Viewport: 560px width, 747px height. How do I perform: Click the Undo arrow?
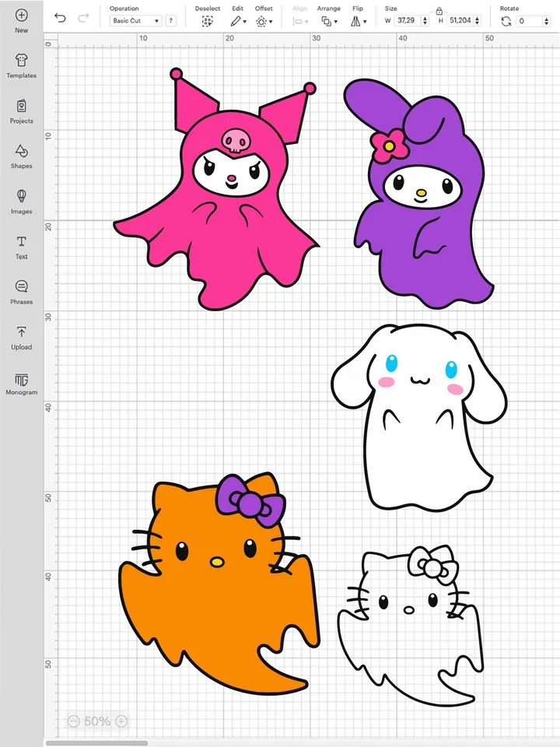[x=61, y=18]
